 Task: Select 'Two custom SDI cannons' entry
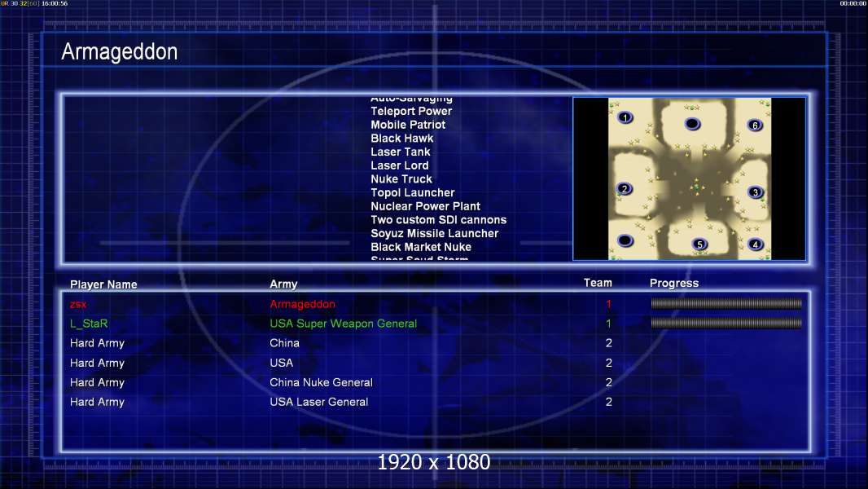(438, 220)
